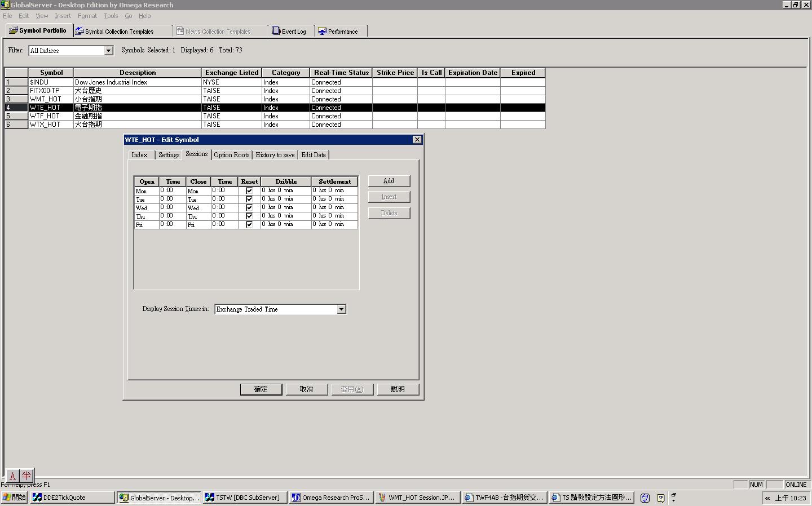Close the Edit Symbol dialog
This screenshot has height=506, width=812.
click(x=417, y=140)
